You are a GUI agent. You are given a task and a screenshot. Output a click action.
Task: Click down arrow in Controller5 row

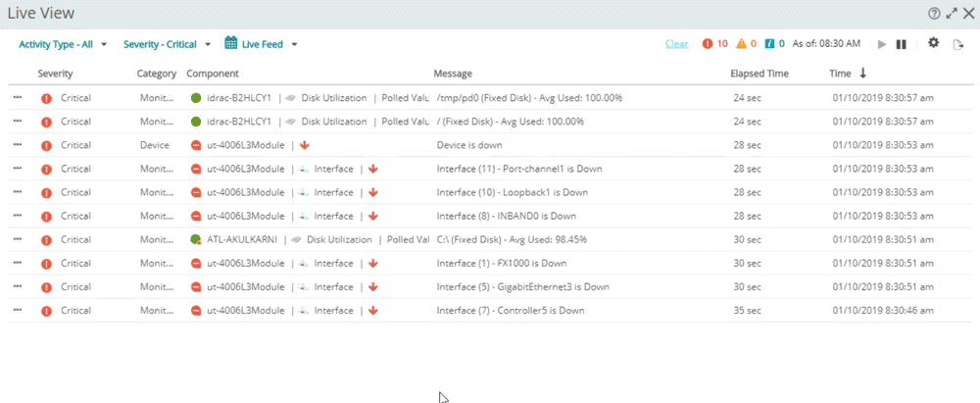click(373, 311)
